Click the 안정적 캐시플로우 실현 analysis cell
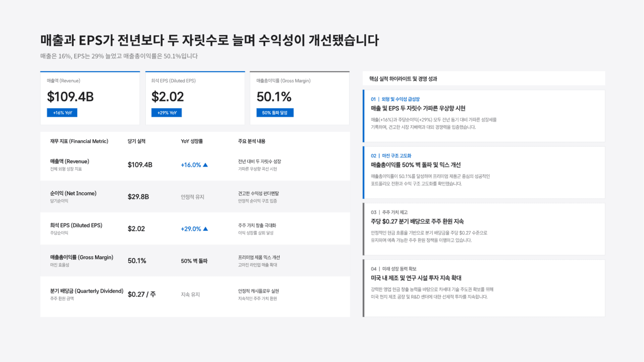 (258, 291)
